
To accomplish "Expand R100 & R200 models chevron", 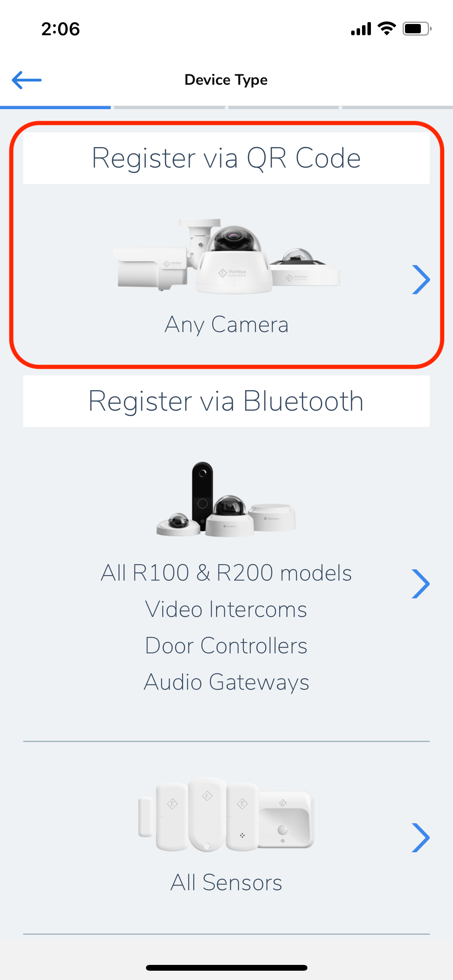I will tap(421, 584).
